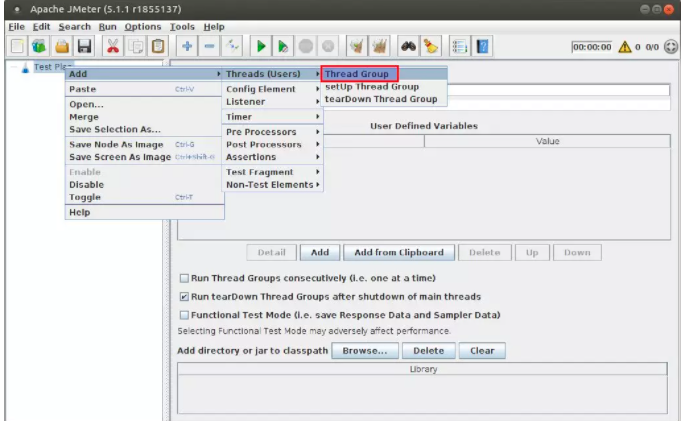The image size is (682, 422).
Task: Click the Paste clipboard toolbar icon
Action: 158,46
